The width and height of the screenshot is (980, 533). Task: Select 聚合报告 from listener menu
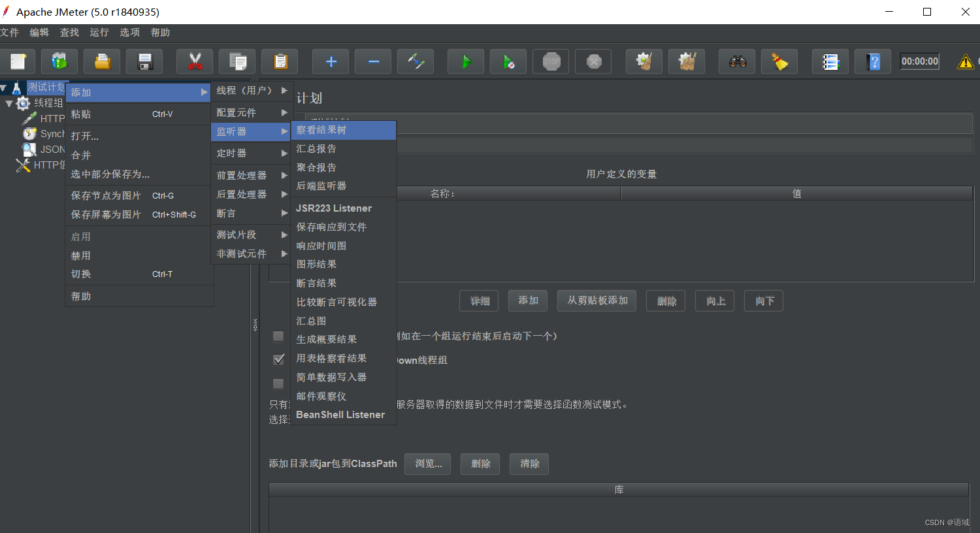point(344,167)
